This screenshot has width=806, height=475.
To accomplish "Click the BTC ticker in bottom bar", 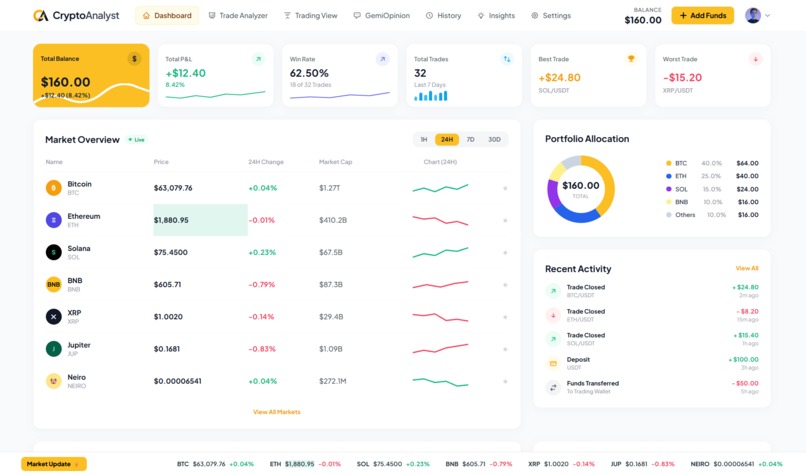I will [215, 464].
